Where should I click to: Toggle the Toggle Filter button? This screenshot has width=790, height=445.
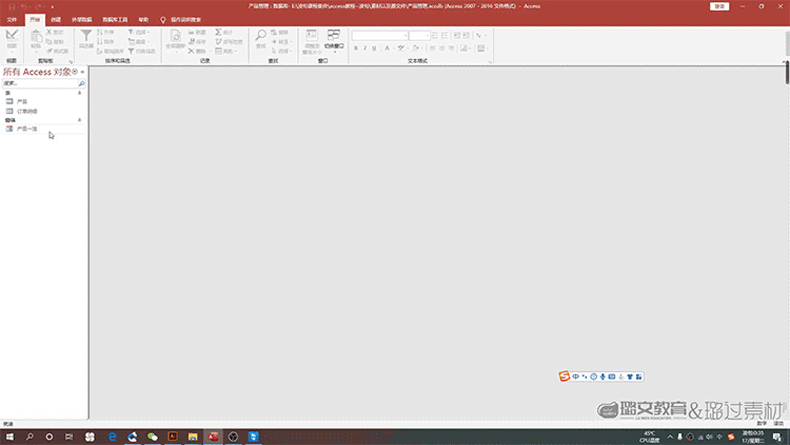point(142,51)
